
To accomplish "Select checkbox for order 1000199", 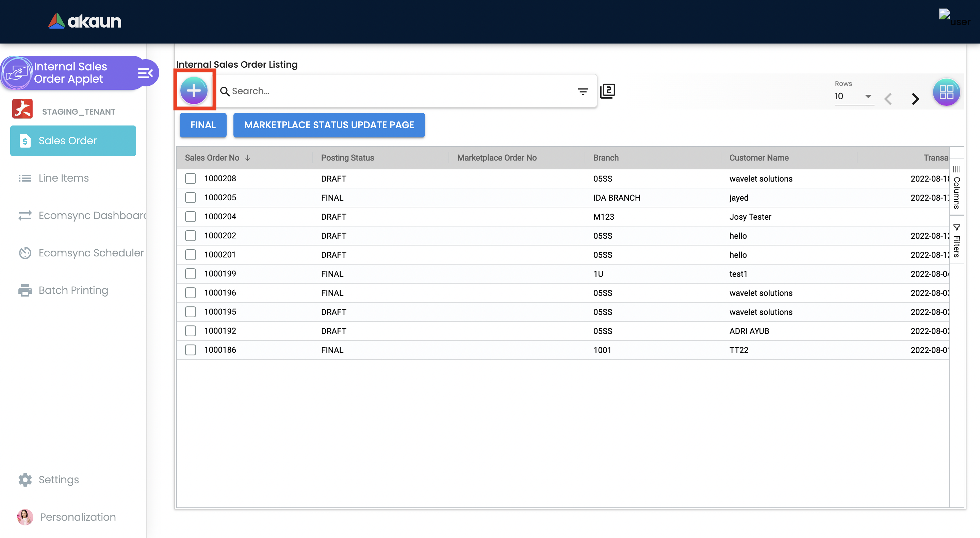I will click(191, 274).
